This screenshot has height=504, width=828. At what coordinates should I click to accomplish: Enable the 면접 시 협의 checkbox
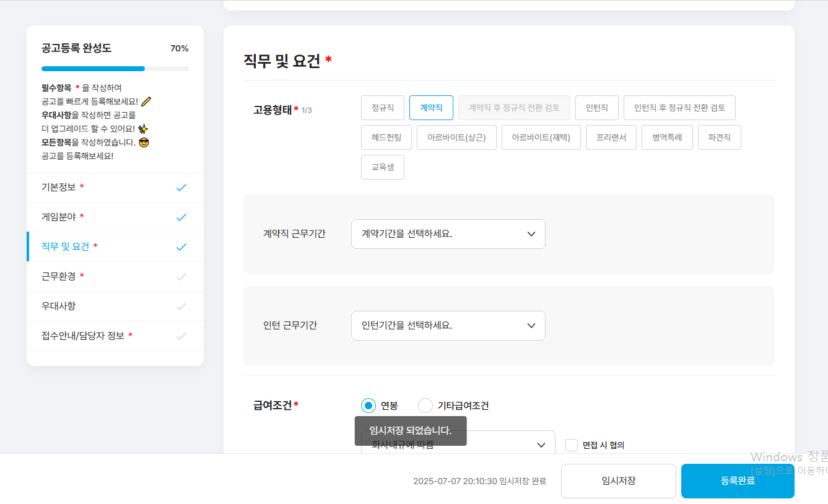click(x=571, y=445)
